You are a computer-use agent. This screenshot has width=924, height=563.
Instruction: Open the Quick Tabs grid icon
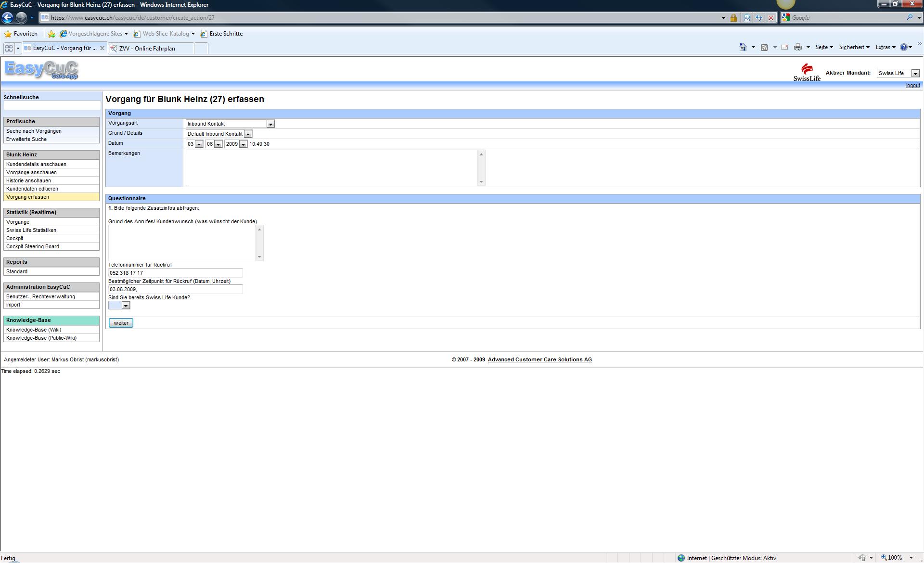point(9,48)
